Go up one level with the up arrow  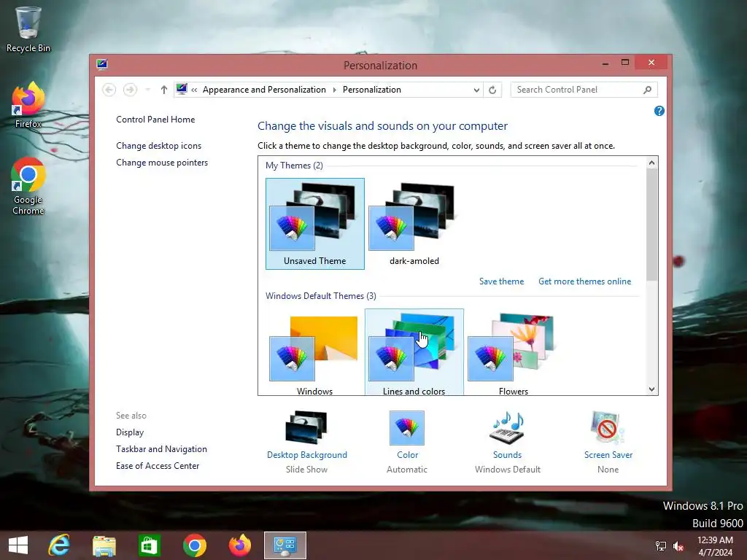(164, 90)
